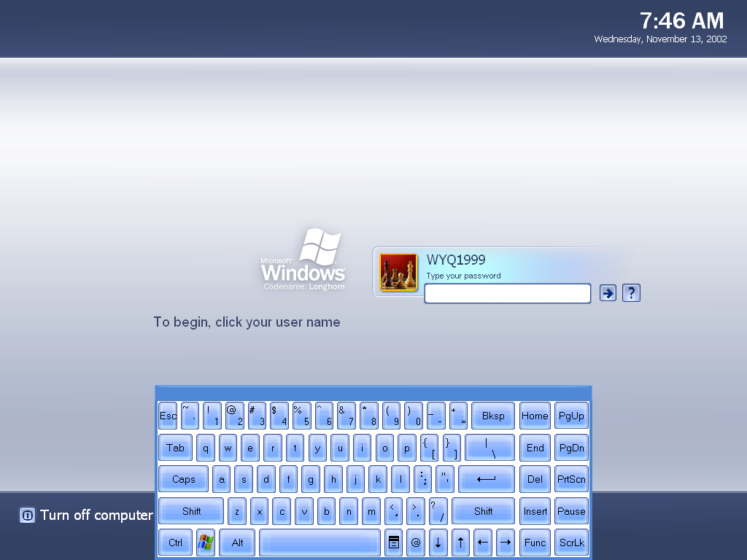Tap the PgDn key
The width and height of the screenshot is (747, 560).
point(572,448)
